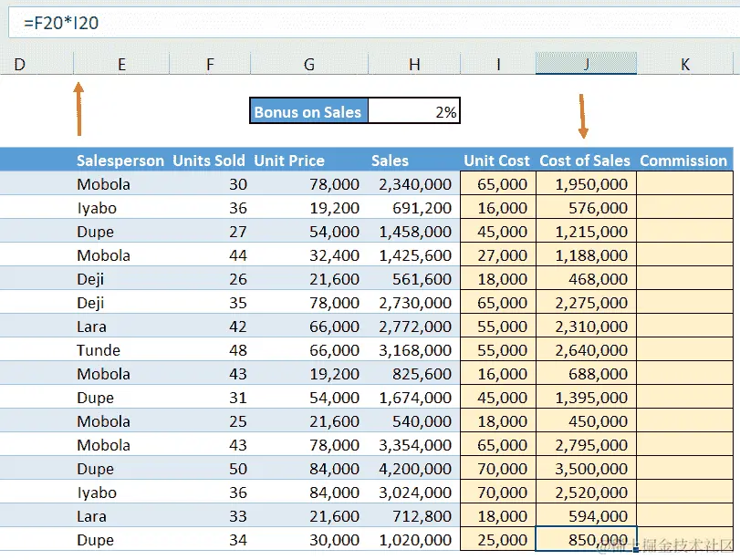The width and height of the screenshot is (740, 560).
Task: Select Sales cell 1,020,000
Action: tap(414, 539)
